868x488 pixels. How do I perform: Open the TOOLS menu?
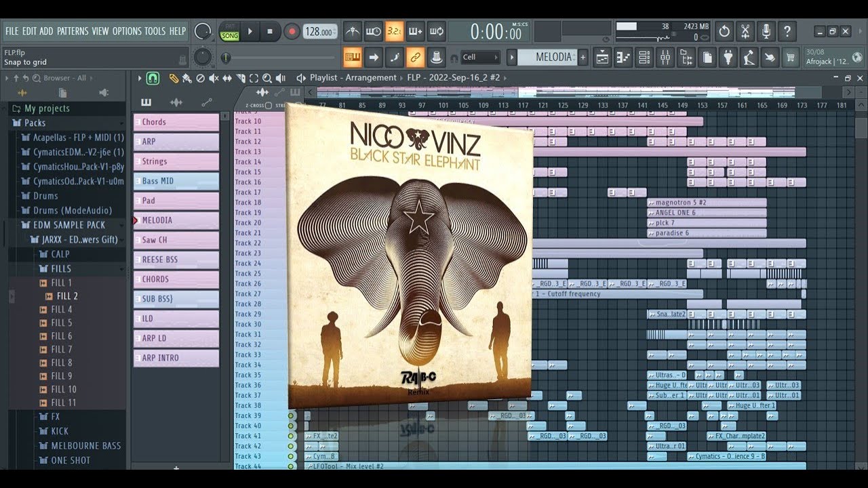point(155,31)
